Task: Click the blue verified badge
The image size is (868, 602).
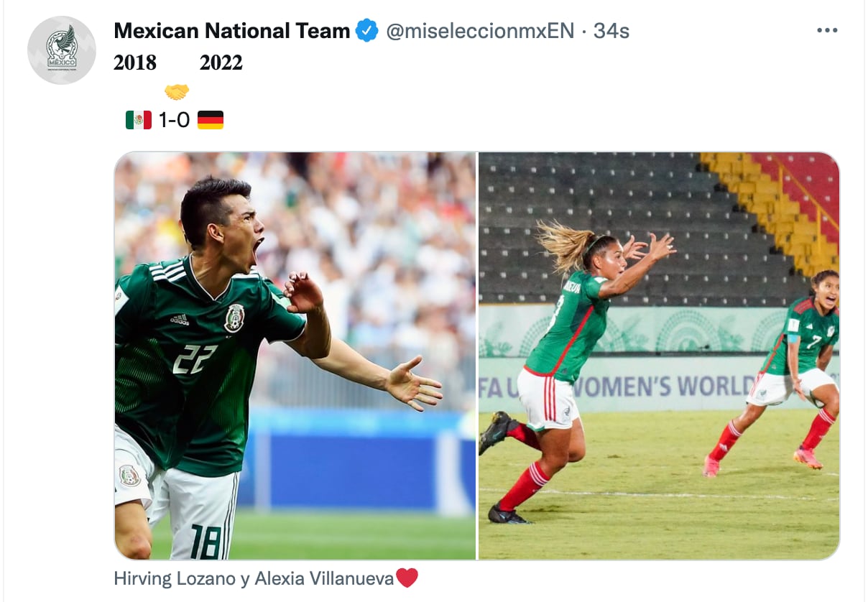Action: click(x=367, y=31)
